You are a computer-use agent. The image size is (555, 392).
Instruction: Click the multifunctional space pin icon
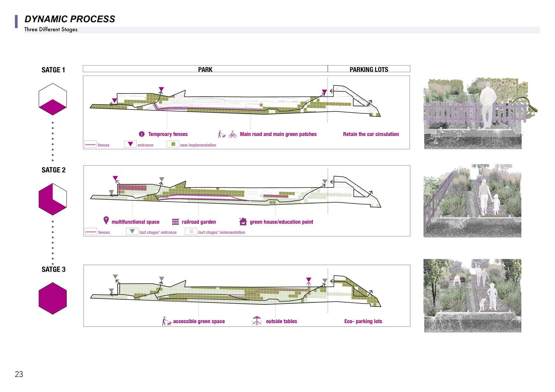(x=106, y=220)
